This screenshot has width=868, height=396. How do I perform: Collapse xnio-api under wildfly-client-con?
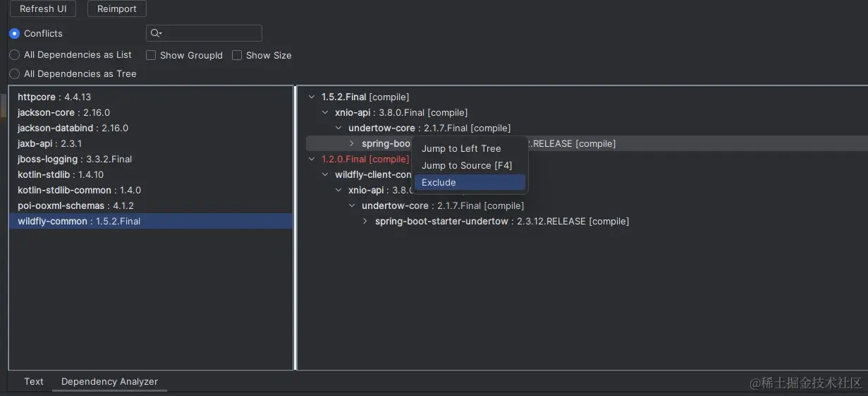[x=338, y=190]
